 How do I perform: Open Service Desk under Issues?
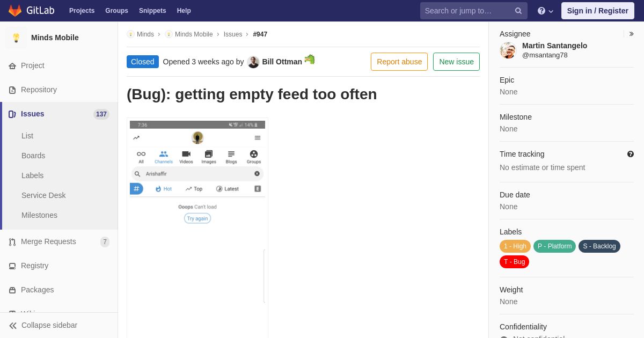[43, 195]
